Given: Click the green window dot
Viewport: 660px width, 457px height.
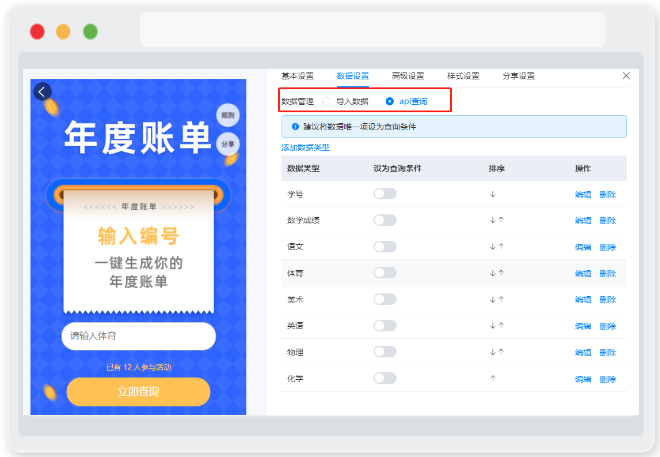Looking at the screenshot, I should point(90,32).
